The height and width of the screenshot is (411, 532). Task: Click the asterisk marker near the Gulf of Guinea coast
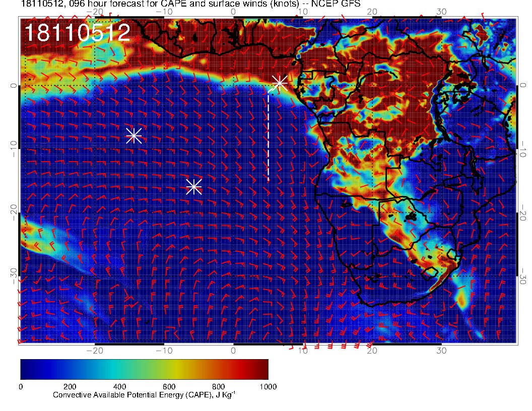coord(279,83)
